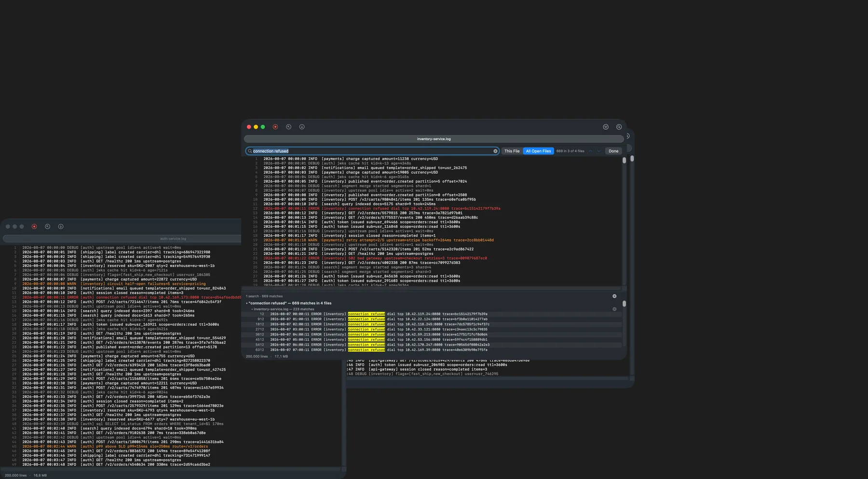Click the ERROR 502 bad gateway line 23
The width and height of the screenshot is (868, 479).
(x=375, y=258)
